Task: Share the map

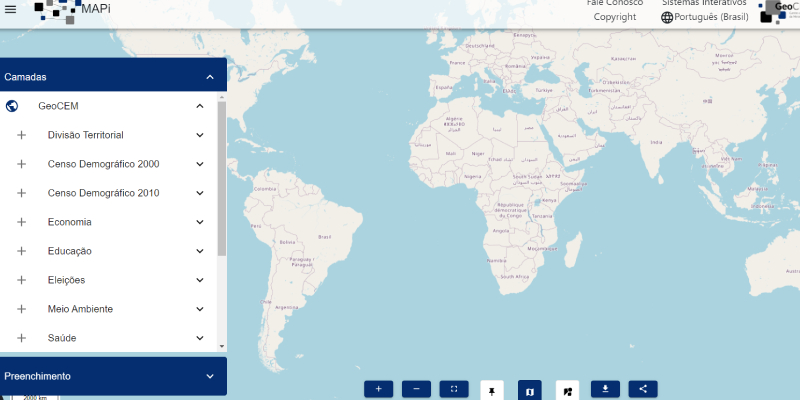Action: coord(643,389)
